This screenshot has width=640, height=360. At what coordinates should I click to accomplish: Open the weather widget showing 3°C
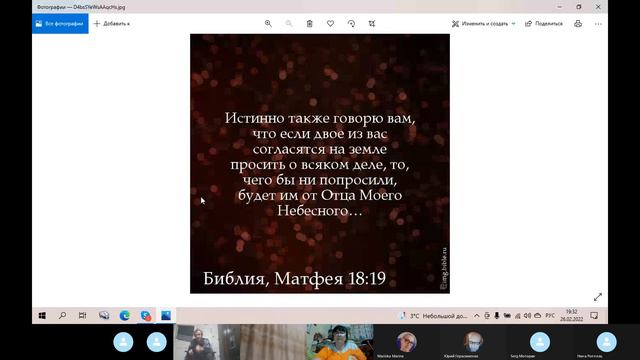[433, 316]
